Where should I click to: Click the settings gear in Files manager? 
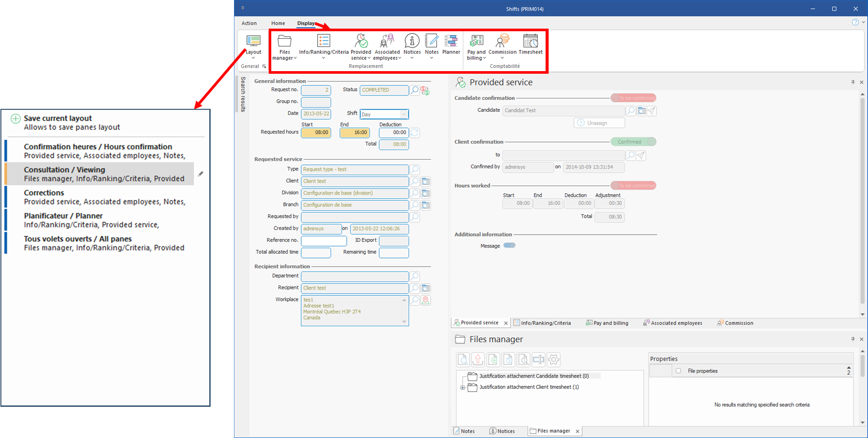[553, 360]
